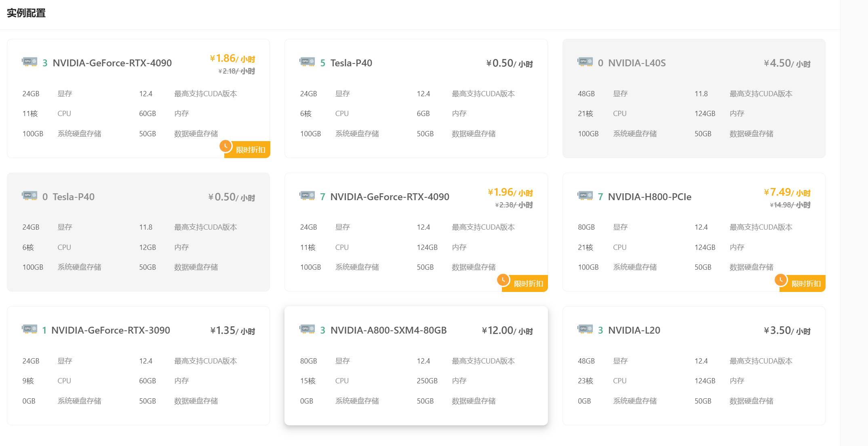868x446 pixels.
Task: Click the GPU icon beside NVIDIA-L20
Action: tap(586, 329)
